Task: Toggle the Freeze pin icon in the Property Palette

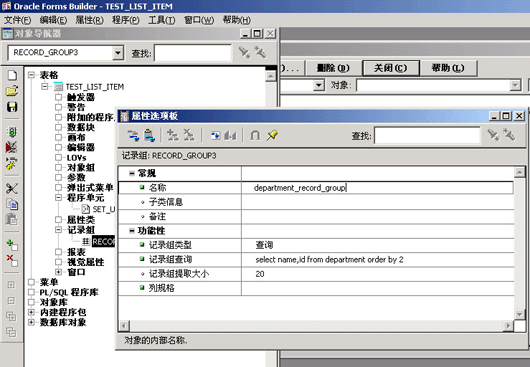Action: 272,136
